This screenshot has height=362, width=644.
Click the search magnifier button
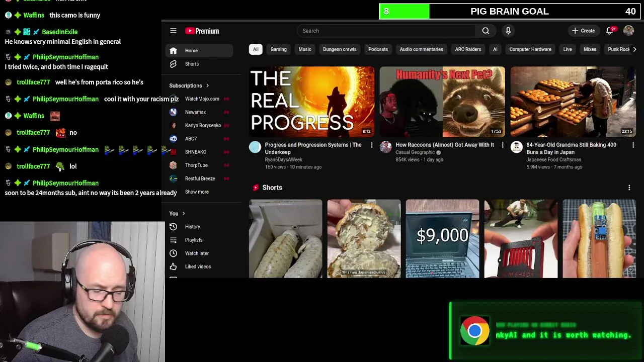click(x=486, y=31)
